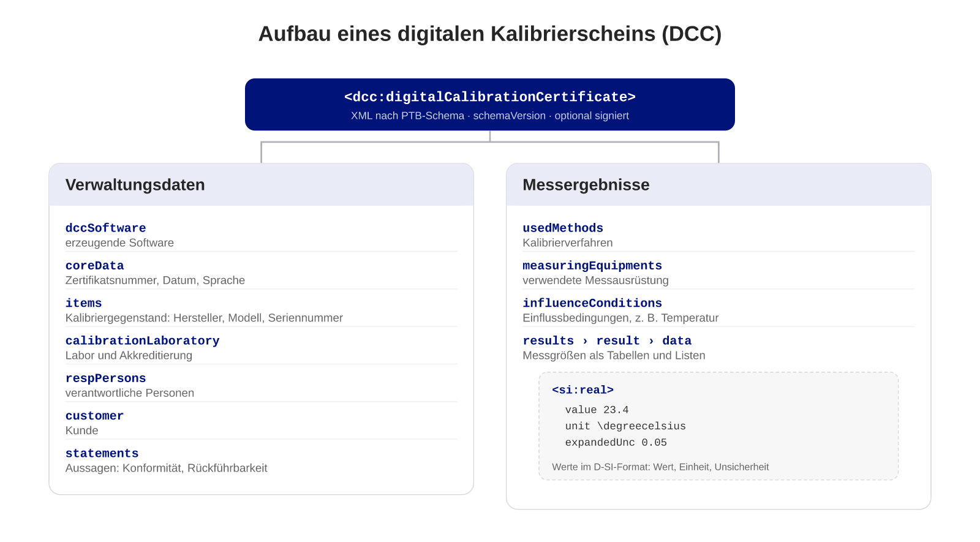
Task: Click 'Labor und Akkreditierung' description
Action: click(x=129, y=355)
